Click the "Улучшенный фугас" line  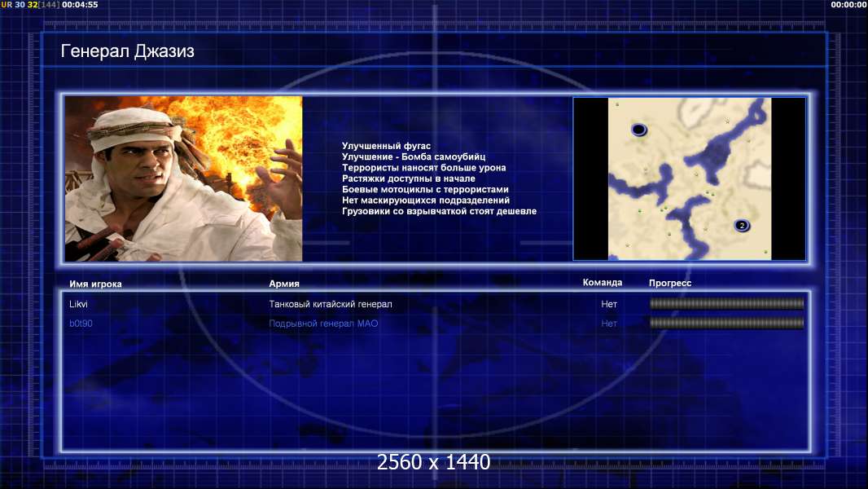386,146
